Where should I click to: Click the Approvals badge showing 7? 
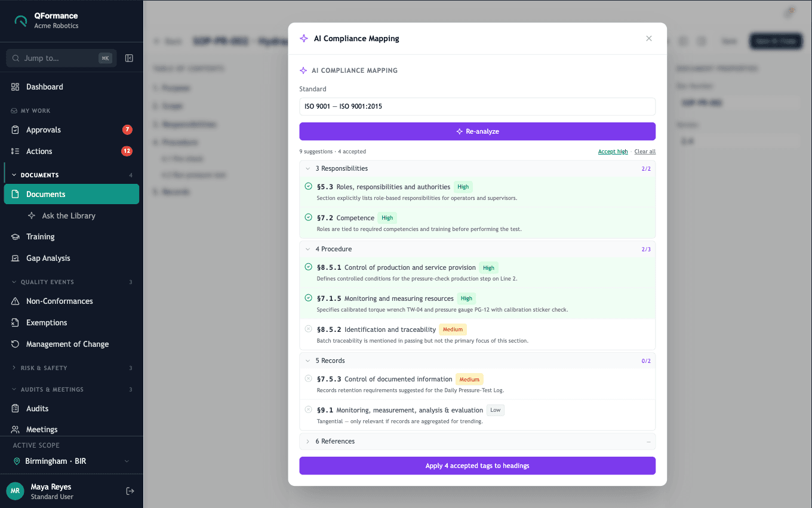[127, 130]
